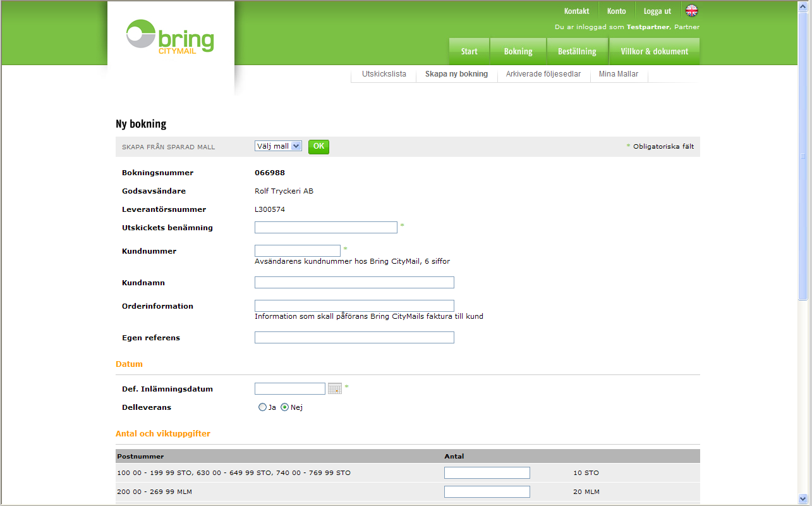
Task: Click the green OK button
Action: 318,147
